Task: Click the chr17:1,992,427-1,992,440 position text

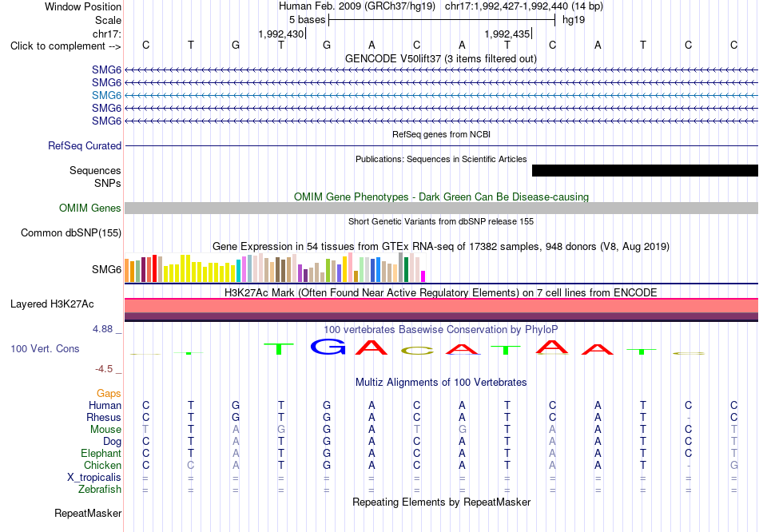Action: click(524, 6)
